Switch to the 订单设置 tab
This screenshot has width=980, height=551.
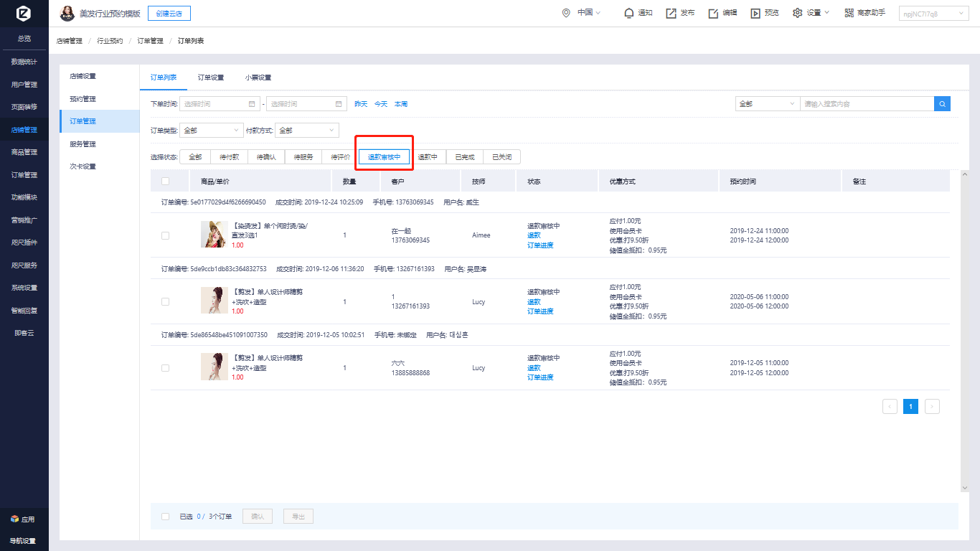pos(211,77)
